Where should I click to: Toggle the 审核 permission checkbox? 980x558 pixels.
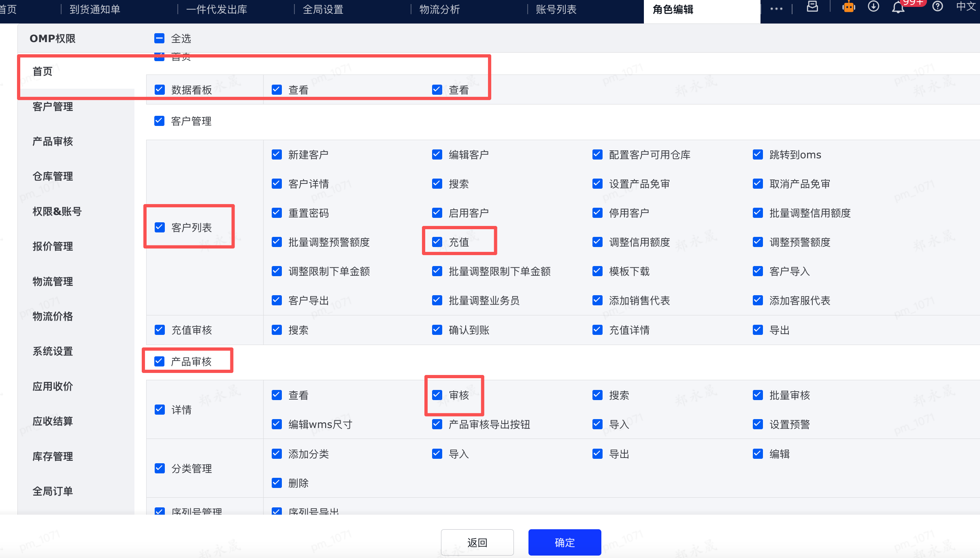(437, 395)
